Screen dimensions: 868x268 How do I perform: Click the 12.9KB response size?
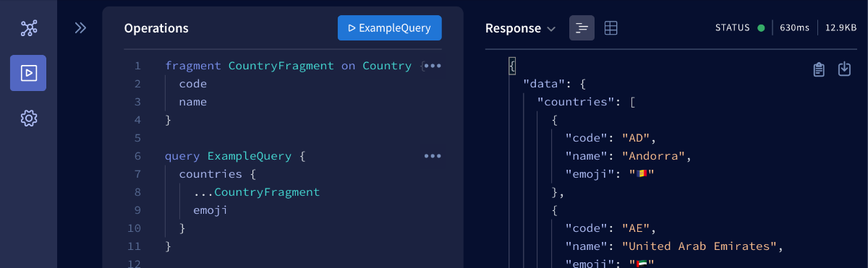(x=841, y=28)
